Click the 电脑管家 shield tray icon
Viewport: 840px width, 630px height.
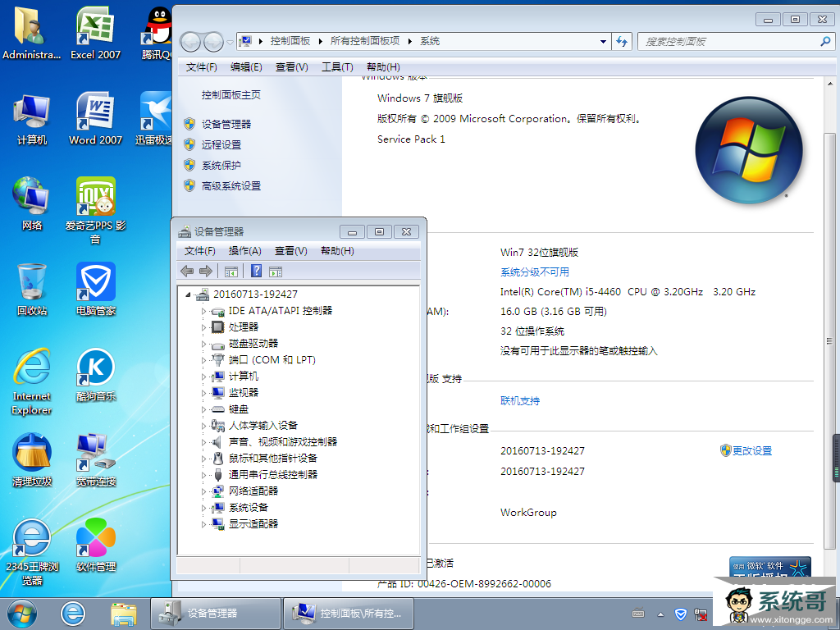point(680,614)
